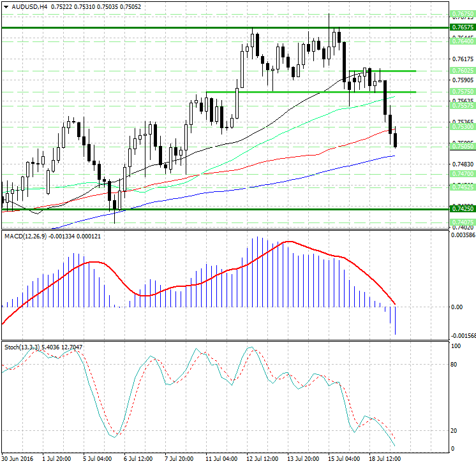Click the 0.76025 price level tag

[462, 70]
